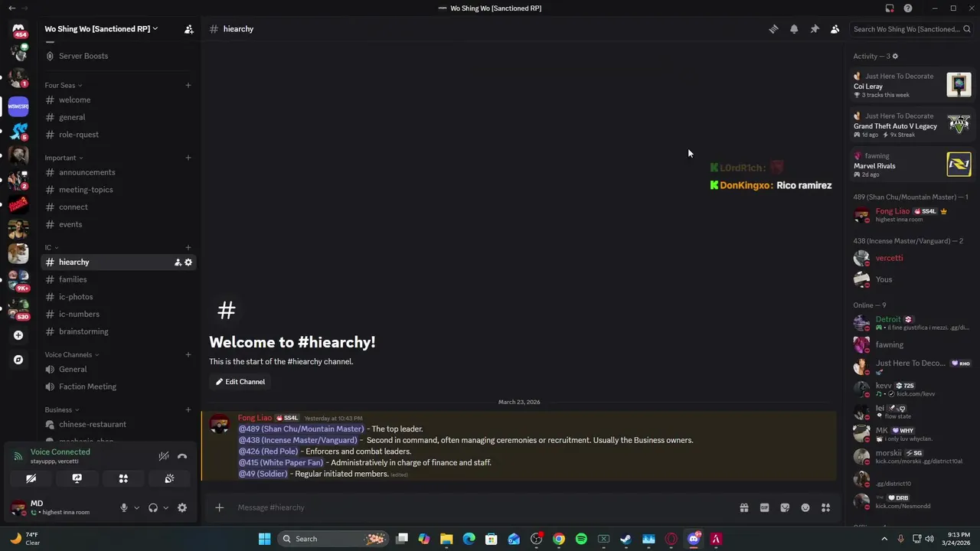Click the MD user profile avatar
The width and height of the screenshot is (980, 551).
coord(18,507)
